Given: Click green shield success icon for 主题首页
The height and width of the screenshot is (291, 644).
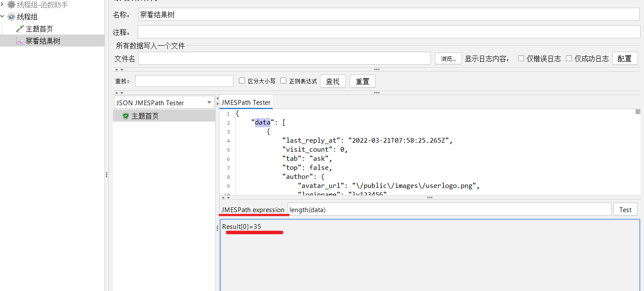Looking at the screenshot, I should pos(126,116).
